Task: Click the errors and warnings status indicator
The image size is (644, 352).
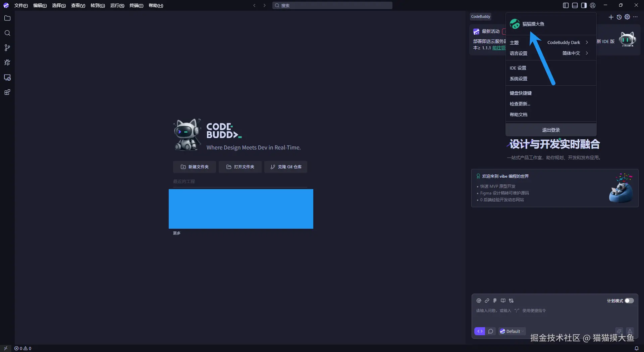Action: pyautogui.click(x=23, y=348)
